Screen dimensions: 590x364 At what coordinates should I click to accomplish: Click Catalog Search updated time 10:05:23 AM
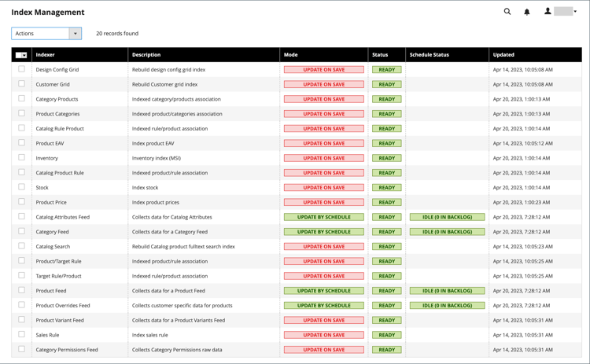(522, 247)
